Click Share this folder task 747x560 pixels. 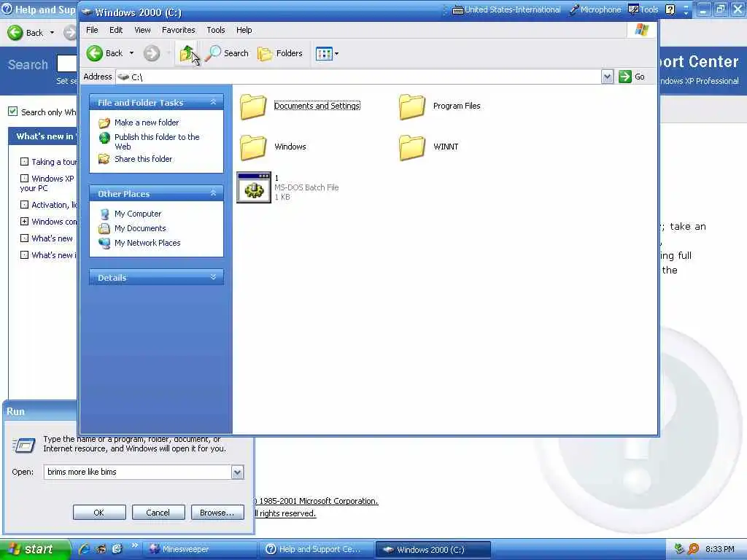[143, 159]
